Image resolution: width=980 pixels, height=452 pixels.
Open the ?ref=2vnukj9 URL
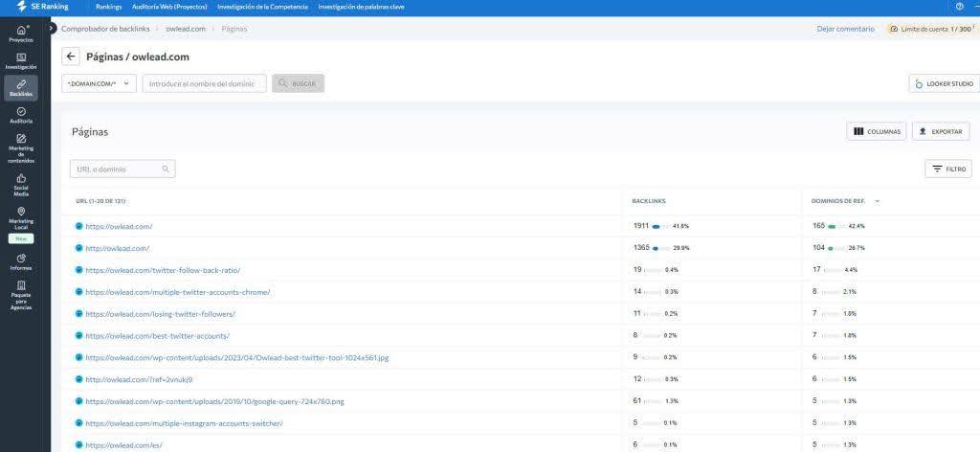tap(139, 379)
